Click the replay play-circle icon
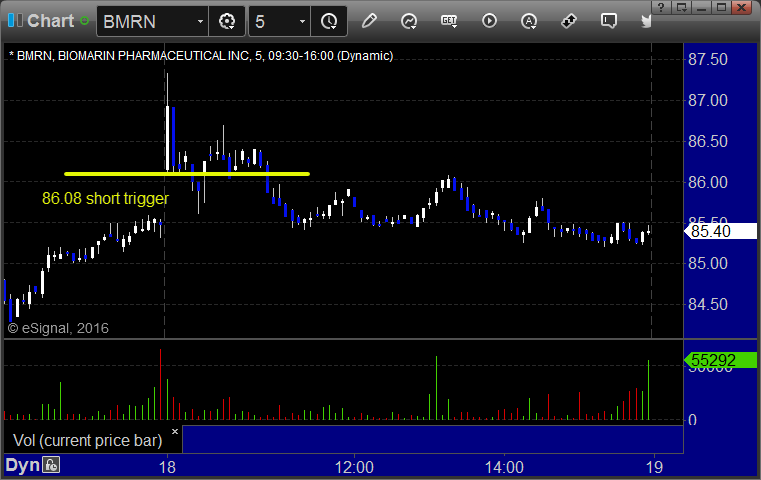This screenshot has height=480, width=761. (489, 20)
